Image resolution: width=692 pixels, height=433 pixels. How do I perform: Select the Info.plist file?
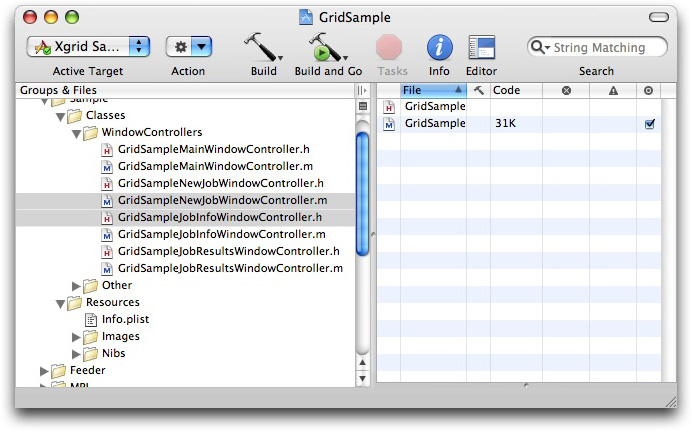(x=125, y=319)
